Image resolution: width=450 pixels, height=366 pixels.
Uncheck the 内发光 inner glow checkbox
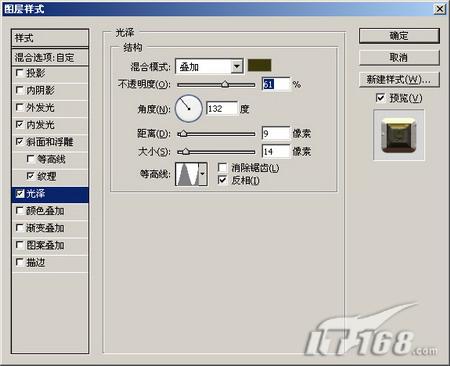tap(19, 125)
